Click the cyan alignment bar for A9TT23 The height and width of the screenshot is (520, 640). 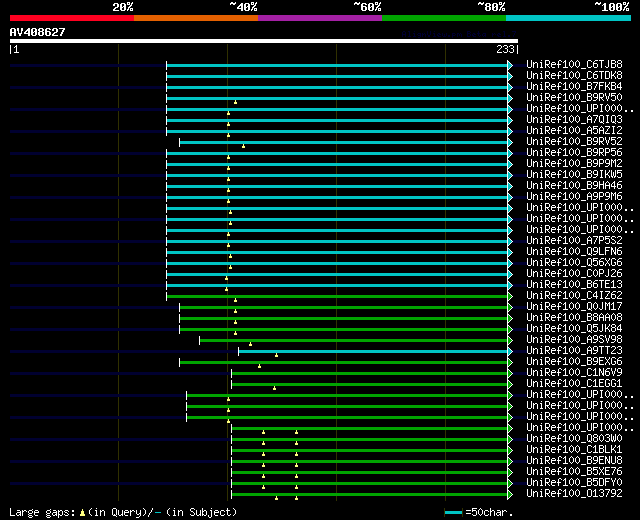[x=373, y=352]
